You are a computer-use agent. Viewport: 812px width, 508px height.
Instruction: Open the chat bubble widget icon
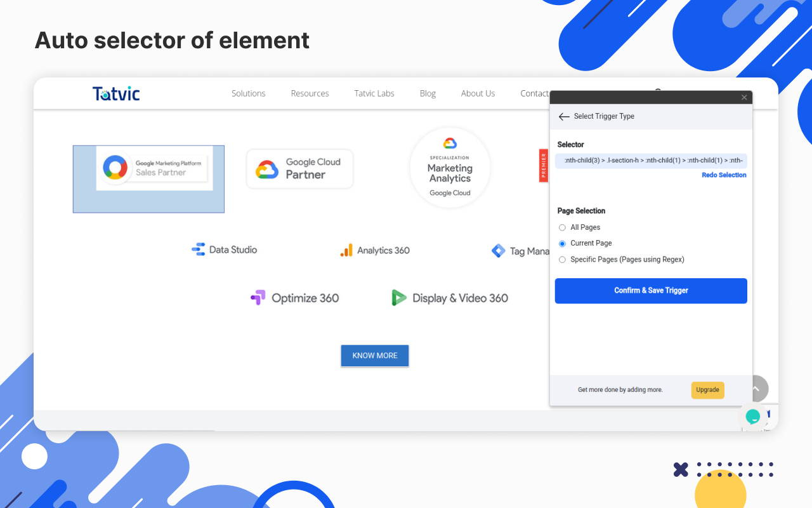click(x=753, y=417)
